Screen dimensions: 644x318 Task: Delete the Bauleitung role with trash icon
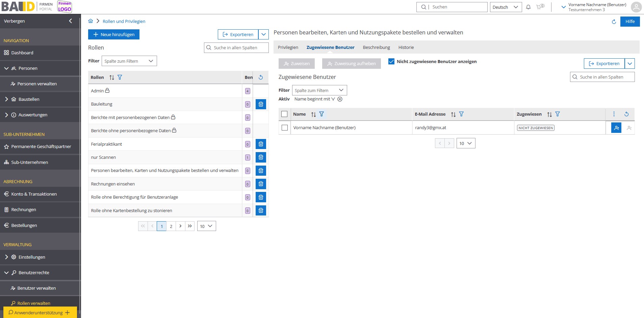click(261, 104)
